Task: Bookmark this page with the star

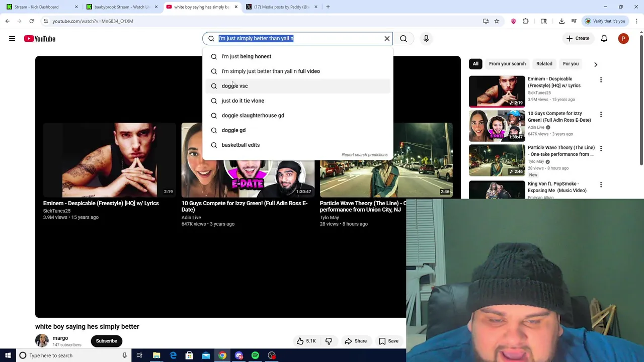Action: coord(497,21)
